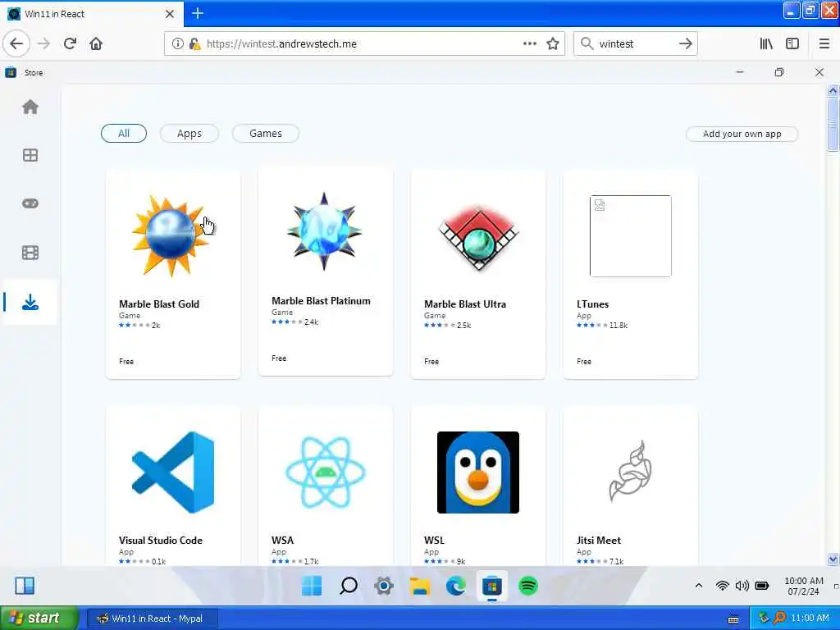
Task: Bookmark this page with the star
Action: pos(553,44)
